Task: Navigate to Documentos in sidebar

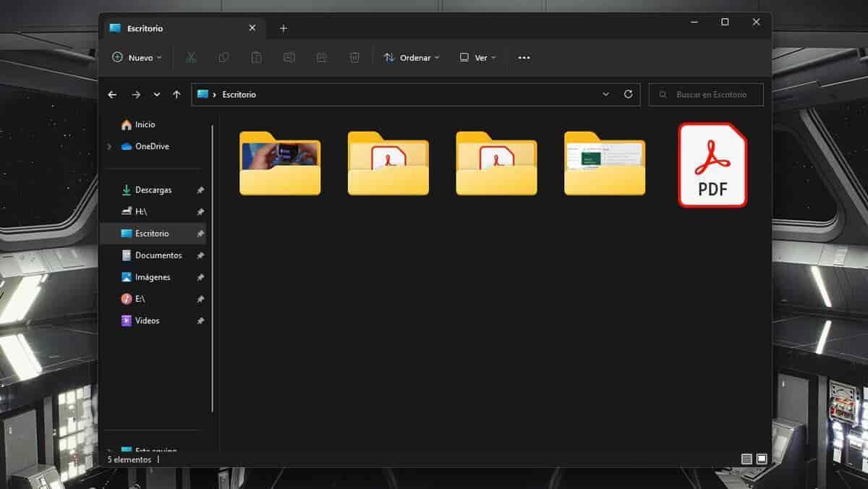Action: point(158,255)
